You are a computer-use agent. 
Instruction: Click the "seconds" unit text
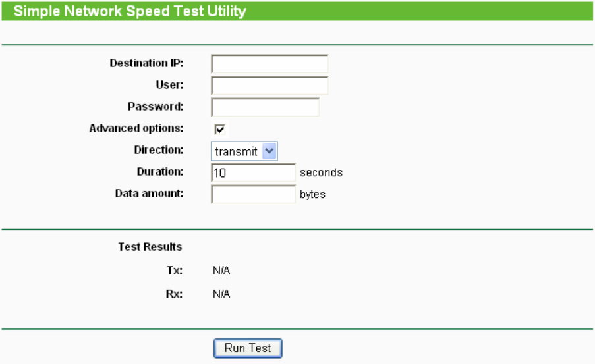(x=321, y=173)
